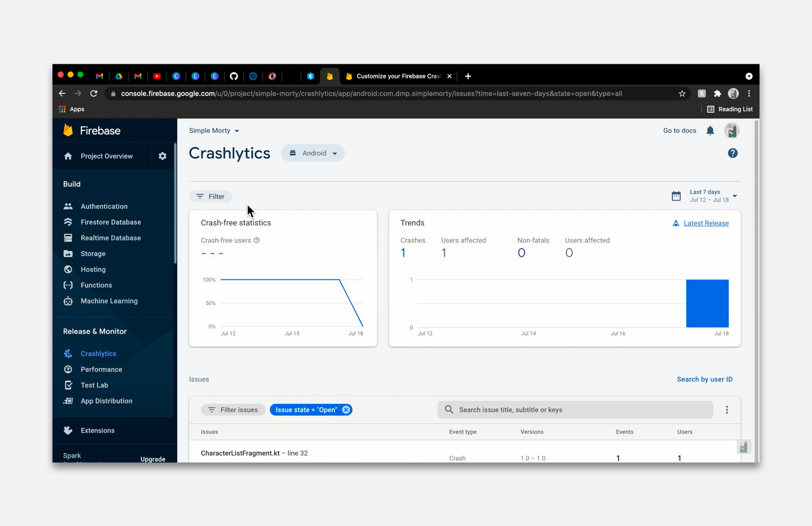This screenshot has height=526, width=812.
Task: Open issues table three-dot overflow menu
Action: pyautogui.click(x=727, y=410)
